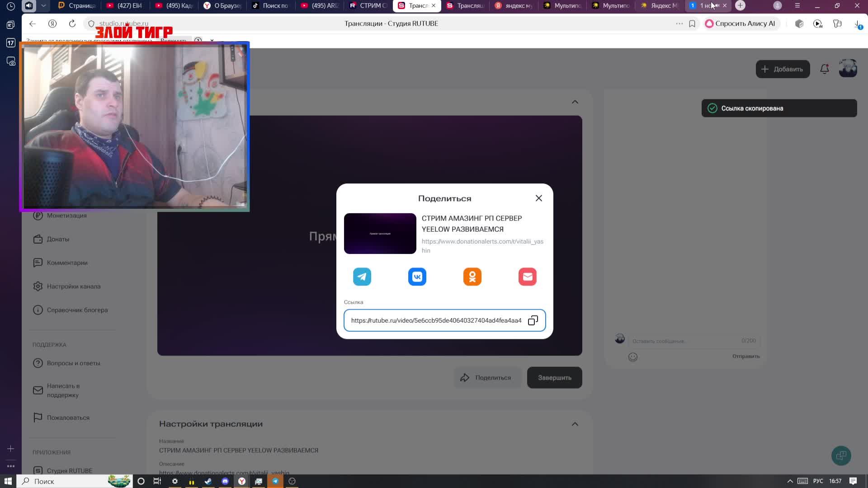
Task: Click the rutube link input field
Action: click(x=436, y=320)
